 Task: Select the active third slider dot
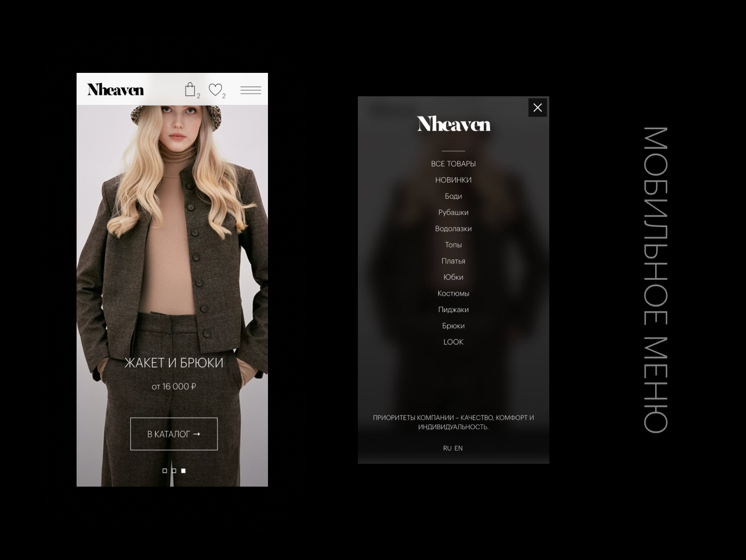click(x=183, y=471)
